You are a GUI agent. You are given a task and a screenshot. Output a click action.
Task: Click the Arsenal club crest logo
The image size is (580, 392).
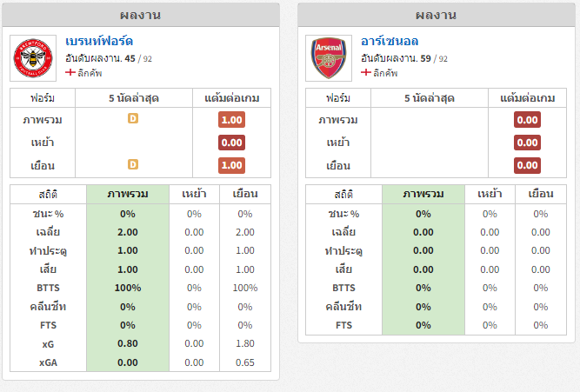click(x=329, y=58)
